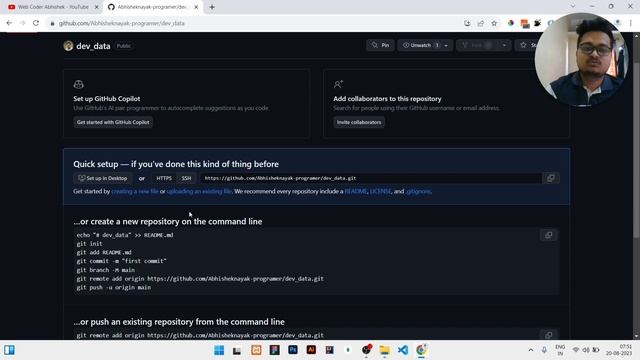The image size is (640, 360).
Task: Click Invite collaborators button
Action: click(x=359, y=122)
